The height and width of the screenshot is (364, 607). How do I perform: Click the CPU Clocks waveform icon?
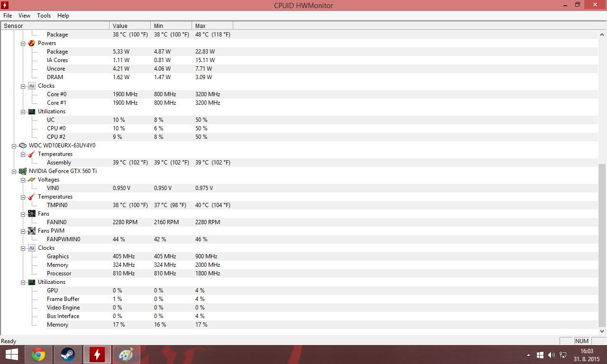coord(32,86)
